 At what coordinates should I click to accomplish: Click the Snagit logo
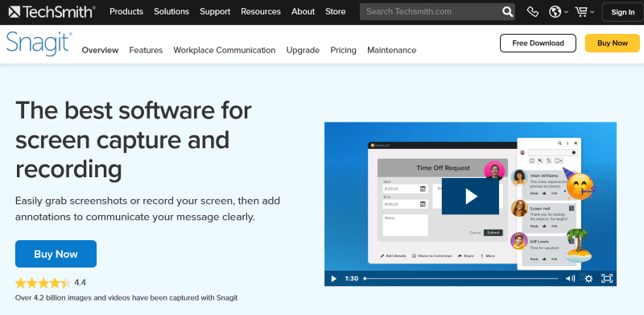point(39,44)
